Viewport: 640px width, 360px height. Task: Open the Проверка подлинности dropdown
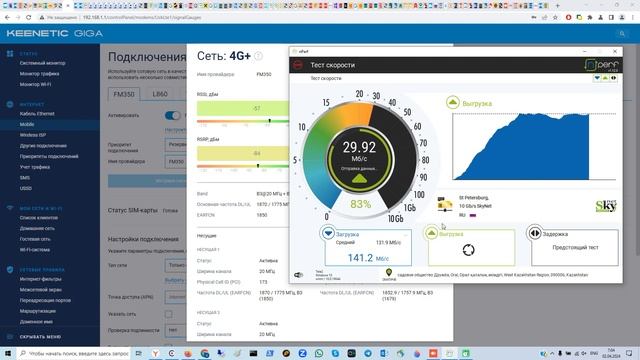click(176, 330)
